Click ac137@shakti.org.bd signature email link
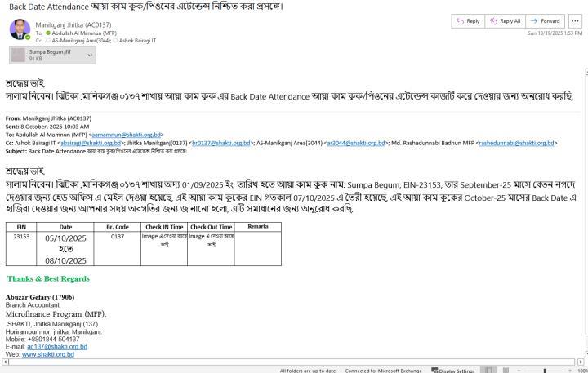The width and height of the screenshot is (588, 373). 56,347
